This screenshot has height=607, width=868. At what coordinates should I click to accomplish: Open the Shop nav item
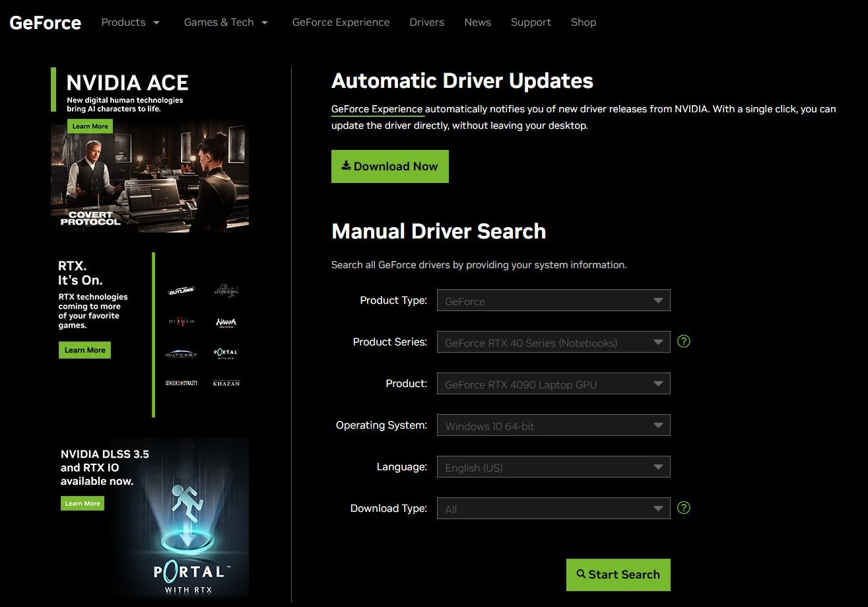(x=584, y=22)
